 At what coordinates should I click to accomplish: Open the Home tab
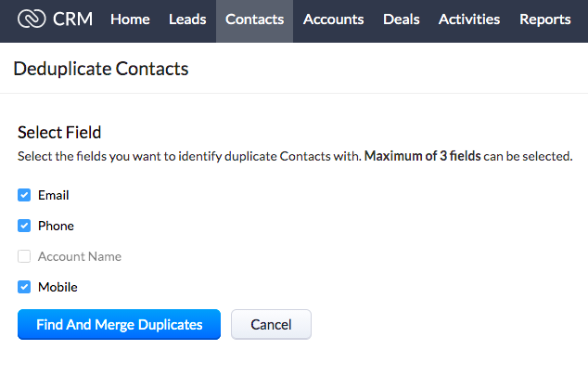[x=130, y=19]
